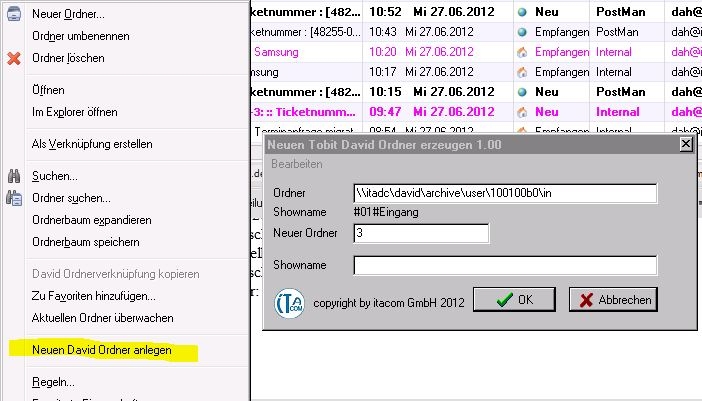Cancel with the Abbrechen button
702x401 pixels.
[x=613, y=299]
